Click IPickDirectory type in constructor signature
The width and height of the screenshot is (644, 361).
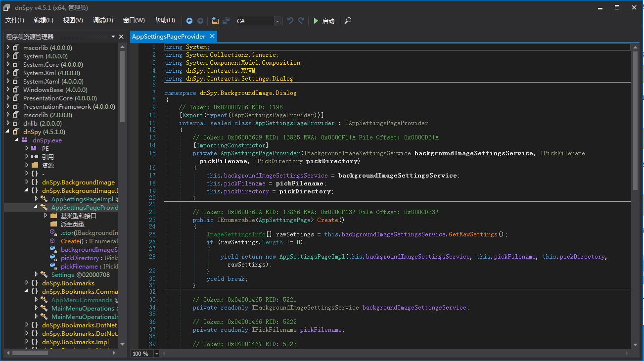click(278, 161)
